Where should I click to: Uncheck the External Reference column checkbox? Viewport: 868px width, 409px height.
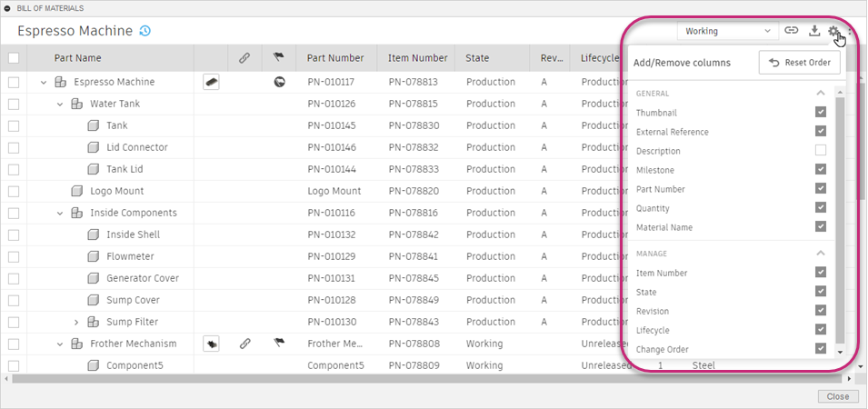pos(821,131)
